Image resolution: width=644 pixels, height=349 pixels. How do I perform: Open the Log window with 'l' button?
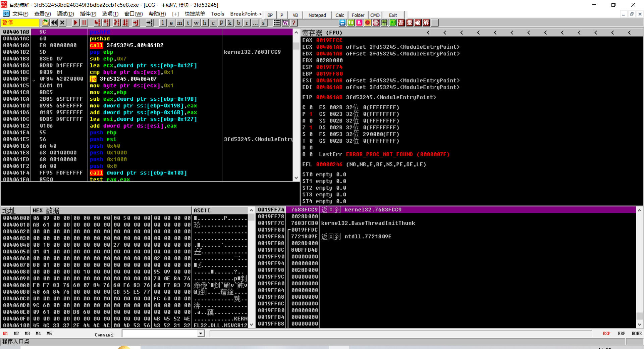163,22
